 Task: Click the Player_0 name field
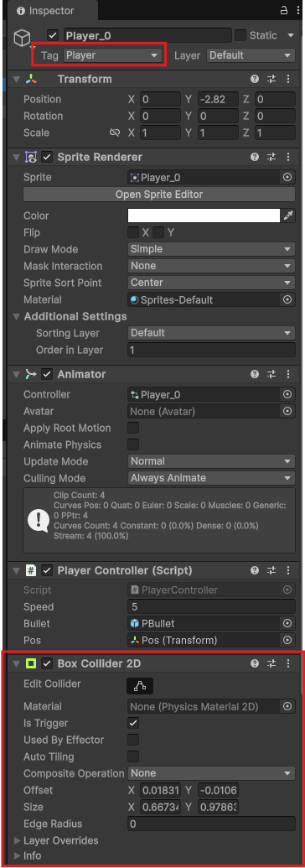tap(147, 35)
